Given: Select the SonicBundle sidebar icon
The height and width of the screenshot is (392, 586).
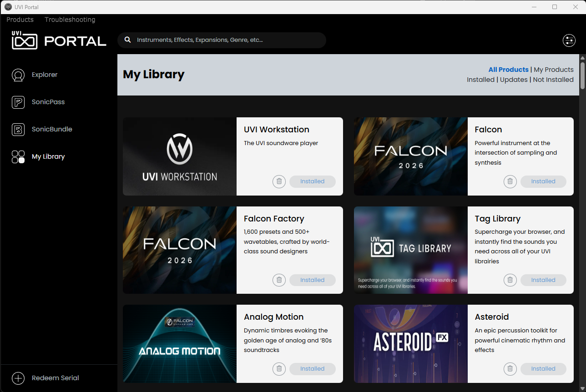Looking at the screenshot, I should click(x=18, y=130).
